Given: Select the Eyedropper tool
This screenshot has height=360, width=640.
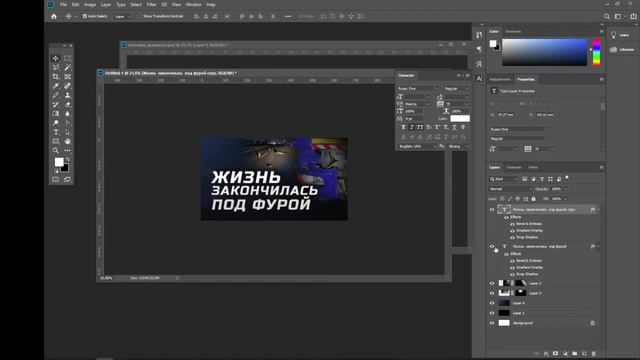Looking at the screenshot, I should click(56, 86).
